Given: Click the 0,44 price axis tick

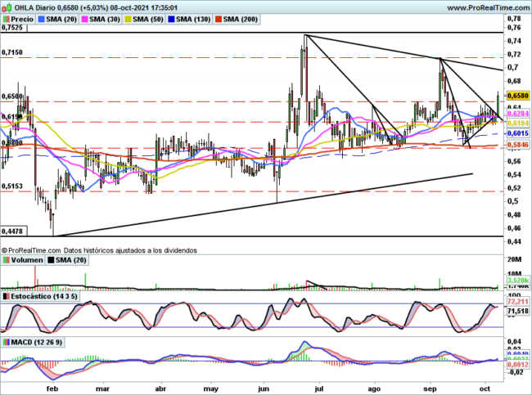Looking at the screenshot, I should (x=514, y=241).
